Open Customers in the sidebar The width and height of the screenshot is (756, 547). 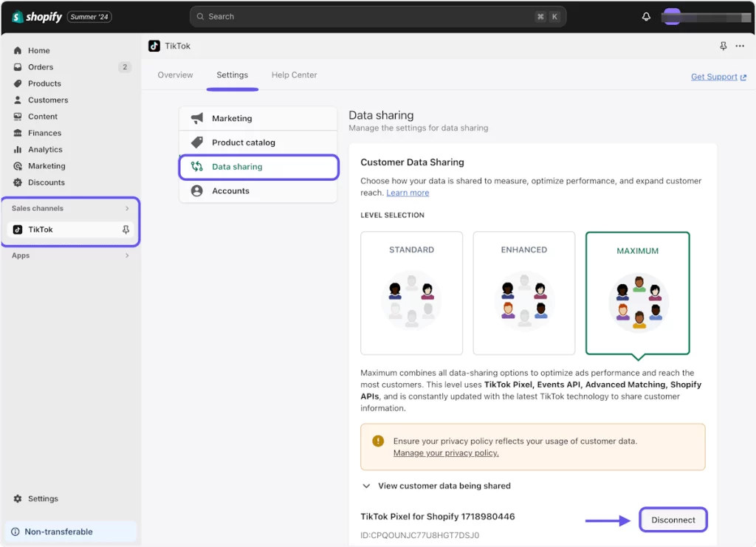click(x=48, y=100)
